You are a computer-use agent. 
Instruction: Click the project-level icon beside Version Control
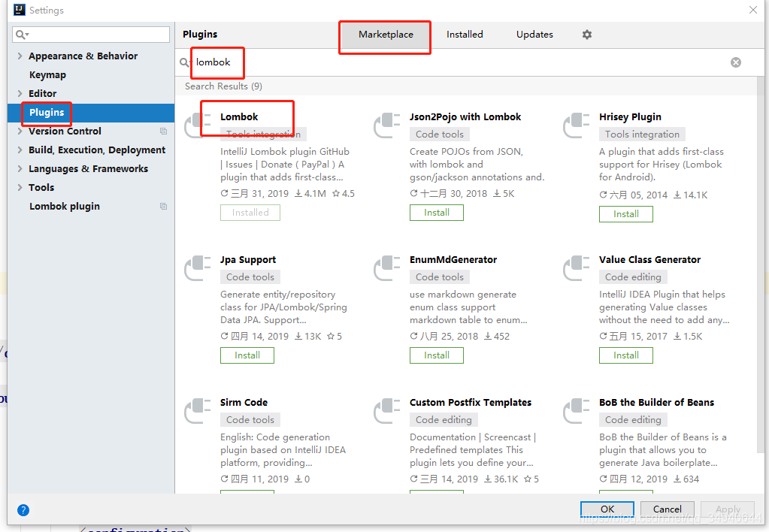pyautogui.click(x=163, y=131)
